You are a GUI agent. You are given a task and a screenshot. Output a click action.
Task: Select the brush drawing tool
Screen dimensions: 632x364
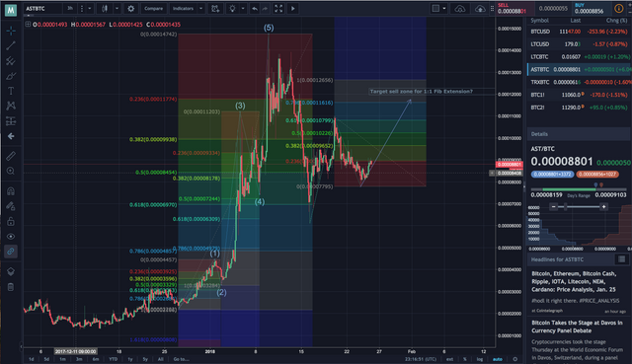click(x=11, y=76)
